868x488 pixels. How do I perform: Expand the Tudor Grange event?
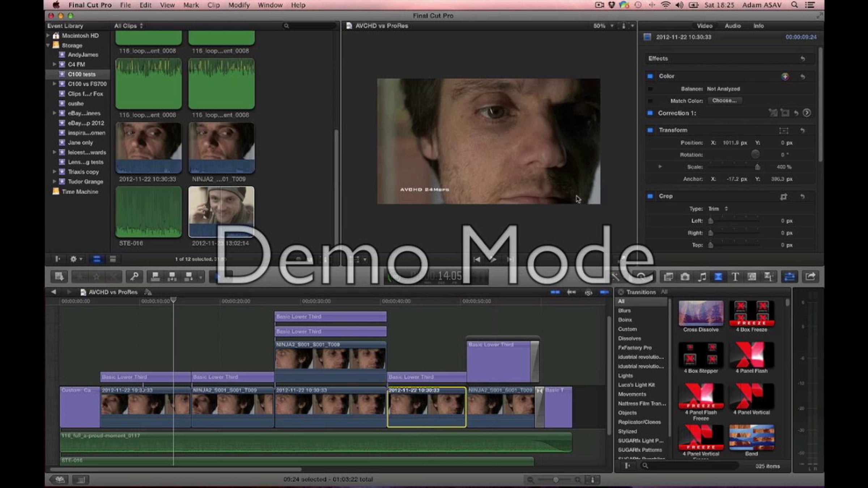[x=54, y=181]
